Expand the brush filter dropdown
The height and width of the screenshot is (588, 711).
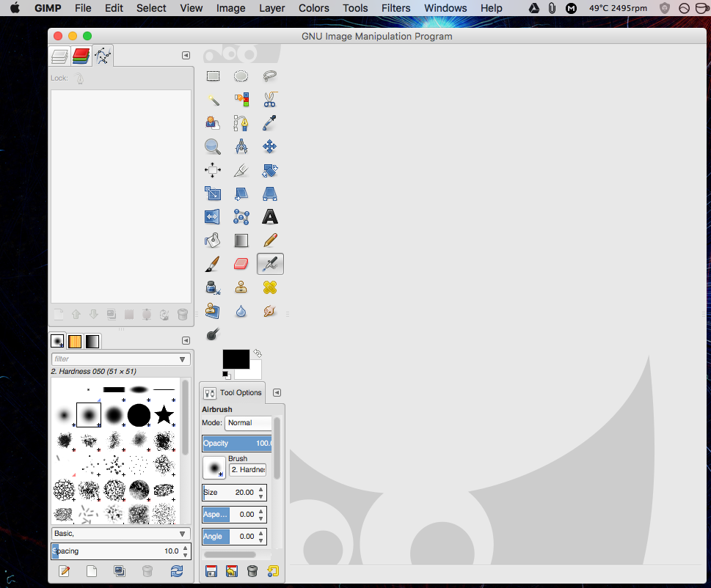[183, 359]
